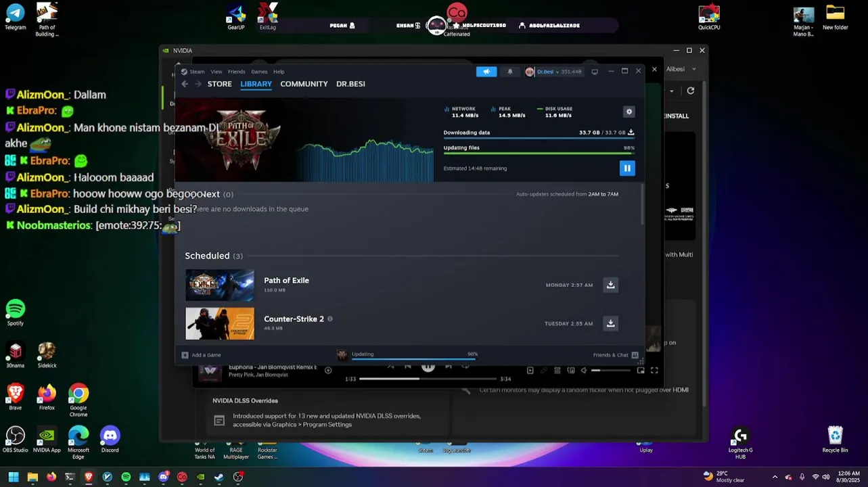Open Counter-Strike 2 scheduled game thumbnail
Screen dimensions: 868x487
pyautogui.click(x=220, y=324)
